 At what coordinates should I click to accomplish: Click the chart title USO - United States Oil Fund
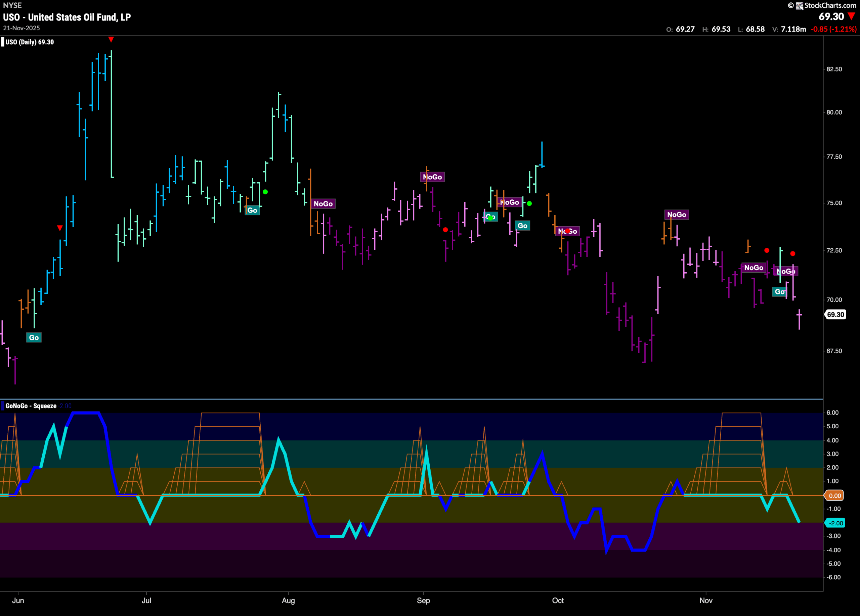67,17
